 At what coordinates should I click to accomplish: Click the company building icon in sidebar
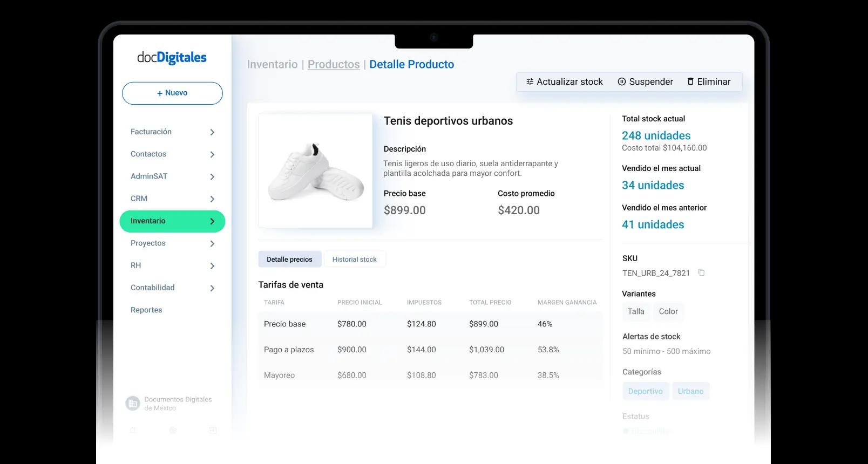(132, 403)
